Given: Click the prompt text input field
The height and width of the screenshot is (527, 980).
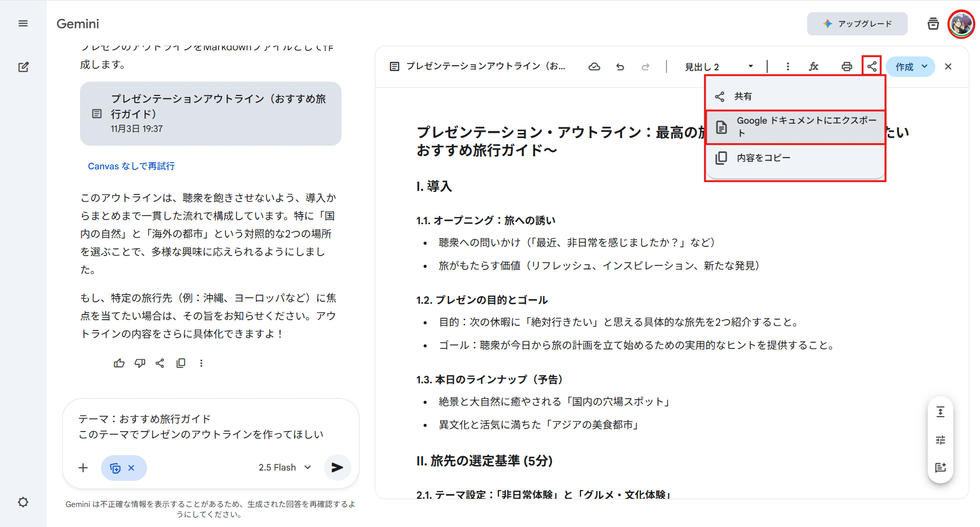Looking at the screenshot, I should pyautogui.click(x=210, y=427).
